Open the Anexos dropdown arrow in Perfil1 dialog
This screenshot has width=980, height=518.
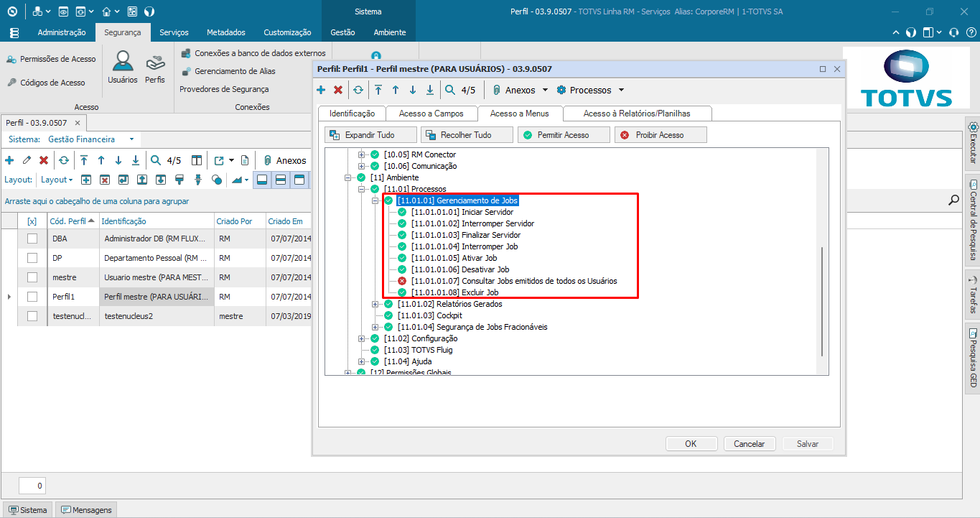545,91
